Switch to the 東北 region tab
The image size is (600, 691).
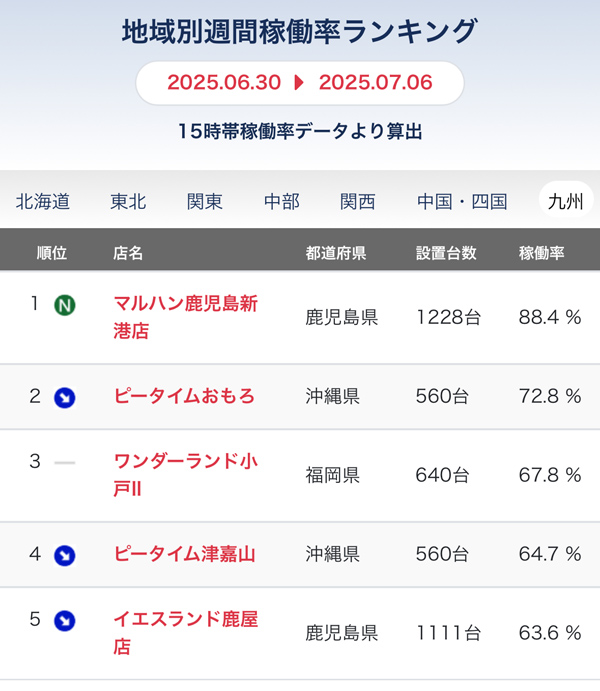[128, 202]
